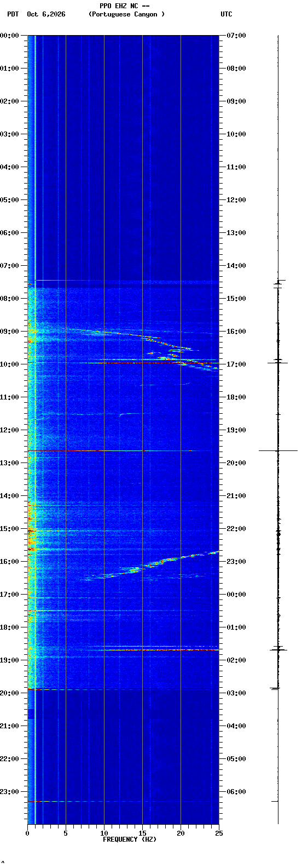Click '16:00' on the UTC time axis
The height and width of the screenshot is (868, 302).
(x=236, y=332)
